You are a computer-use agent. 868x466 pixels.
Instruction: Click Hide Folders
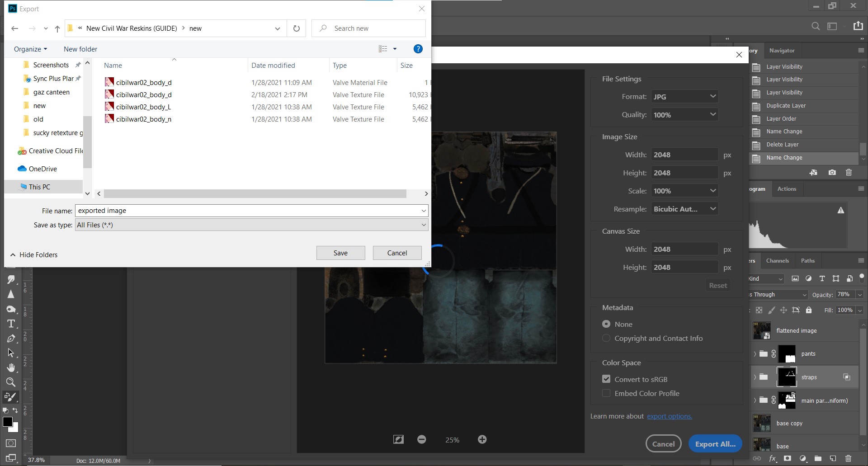(34, 254)
